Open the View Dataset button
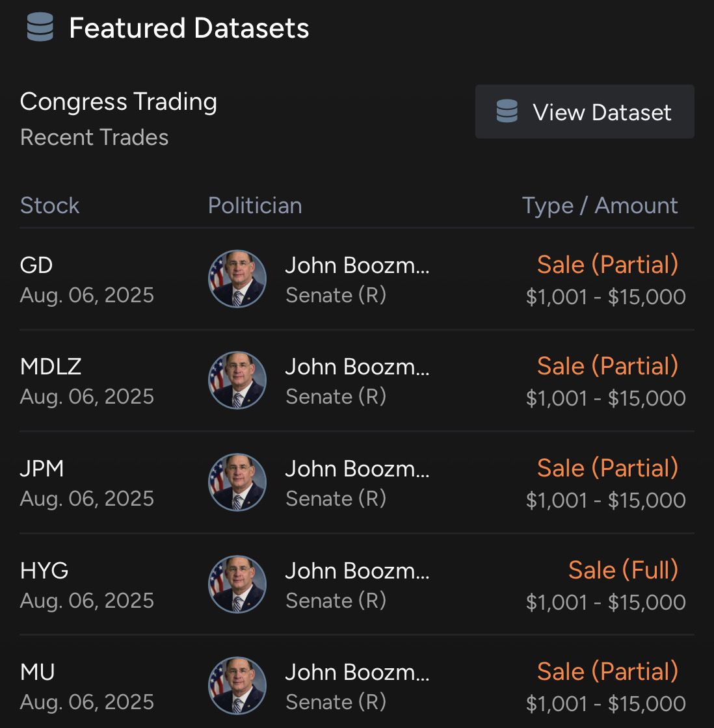This screenshot has width=714, height=728. [585, 111]
